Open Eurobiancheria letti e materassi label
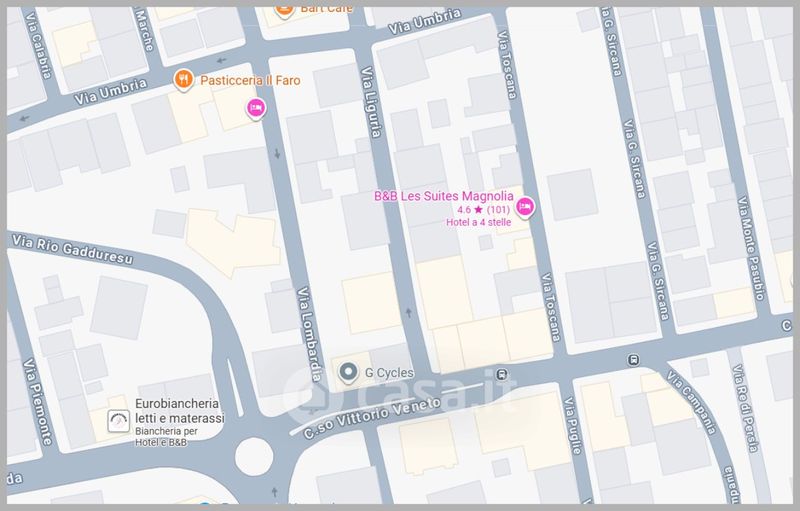This screenshot has width=800, height=511. click(x=180, y=410)
